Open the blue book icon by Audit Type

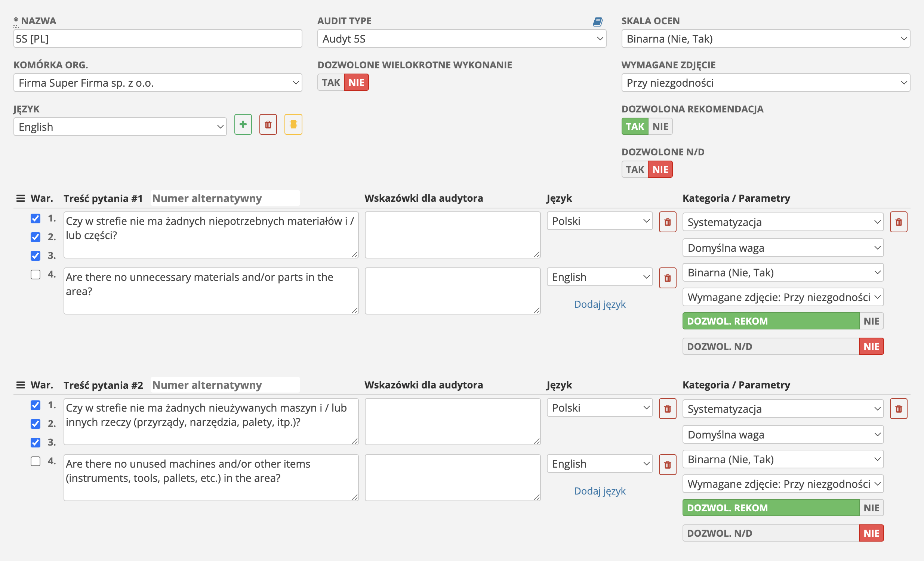tap(597, 22)
